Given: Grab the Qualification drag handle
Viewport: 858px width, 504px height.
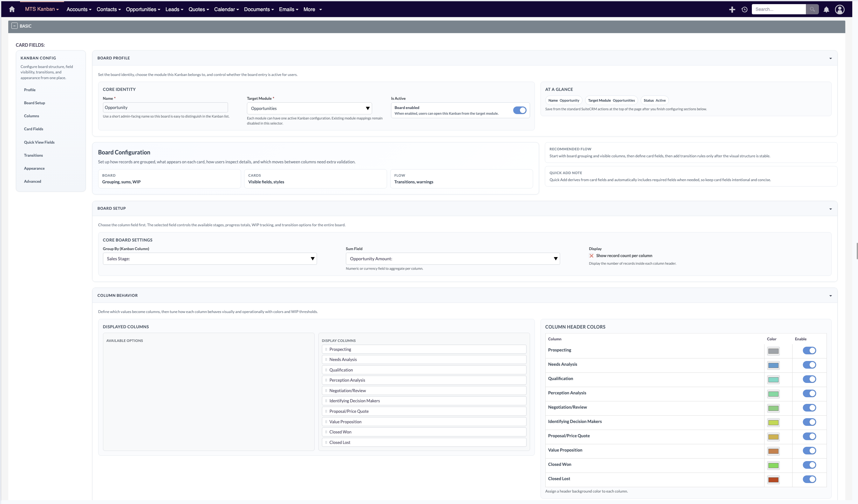Looking at the screenshot, I should click(x=326, y=370).
